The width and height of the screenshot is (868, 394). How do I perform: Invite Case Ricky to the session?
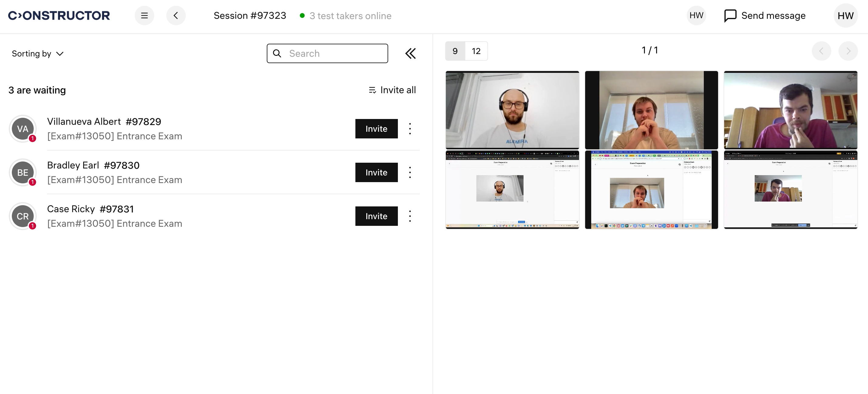point(376,216)
